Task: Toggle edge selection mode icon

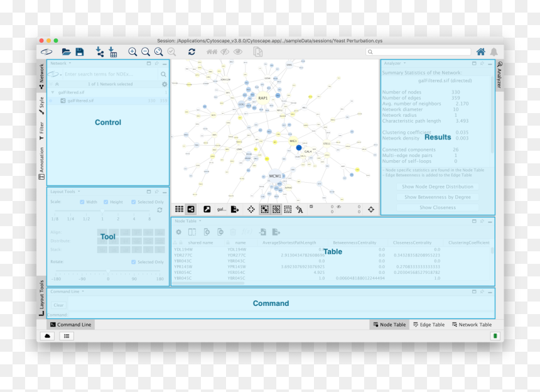Action: point(276,209)
